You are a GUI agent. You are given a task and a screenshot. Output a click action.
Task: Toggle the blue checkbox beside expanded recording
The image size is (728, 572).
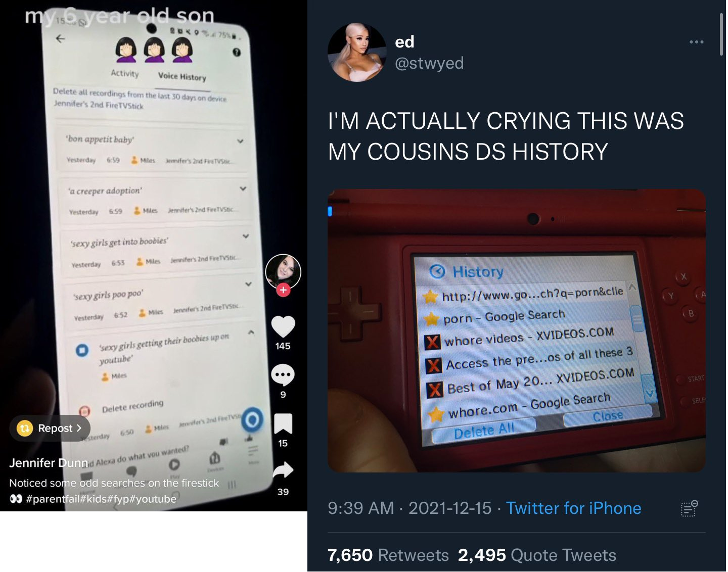(x=82, y=350)
